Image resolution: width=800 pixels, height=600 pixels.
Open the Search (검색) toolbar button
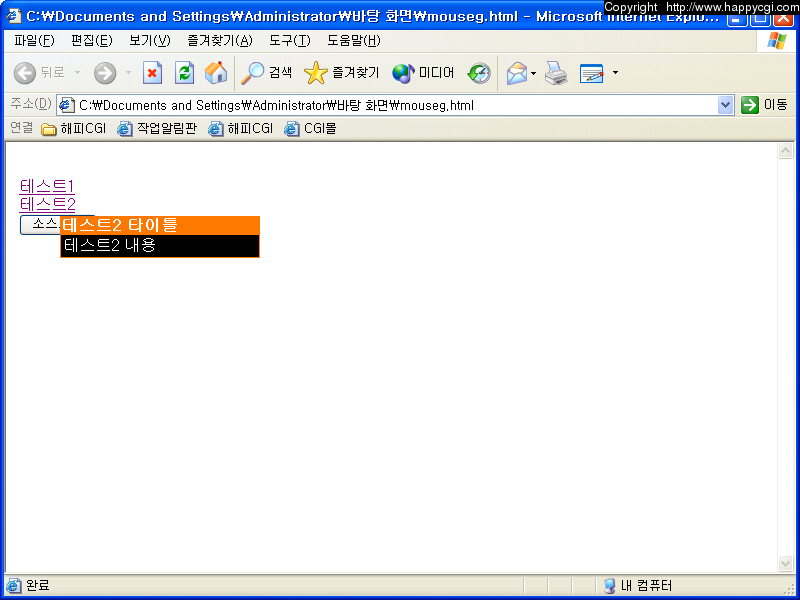click(266, 73)
